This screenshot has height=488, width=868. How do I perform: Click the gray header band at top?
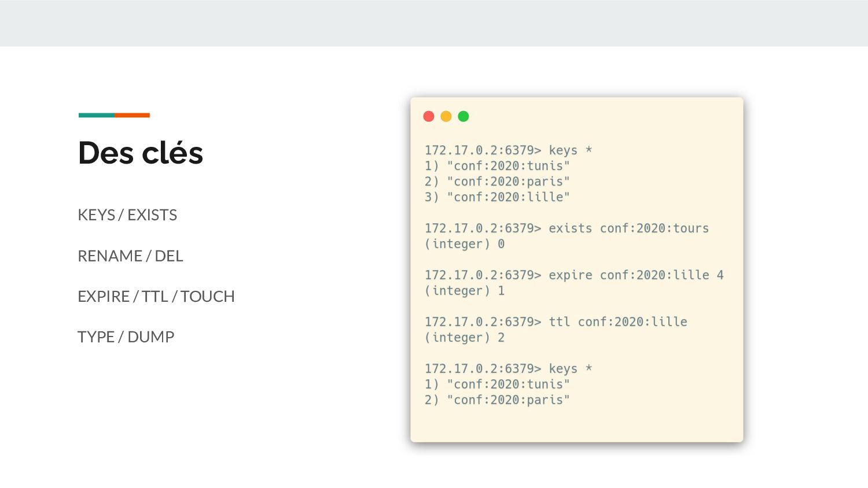tap(434, 23)
